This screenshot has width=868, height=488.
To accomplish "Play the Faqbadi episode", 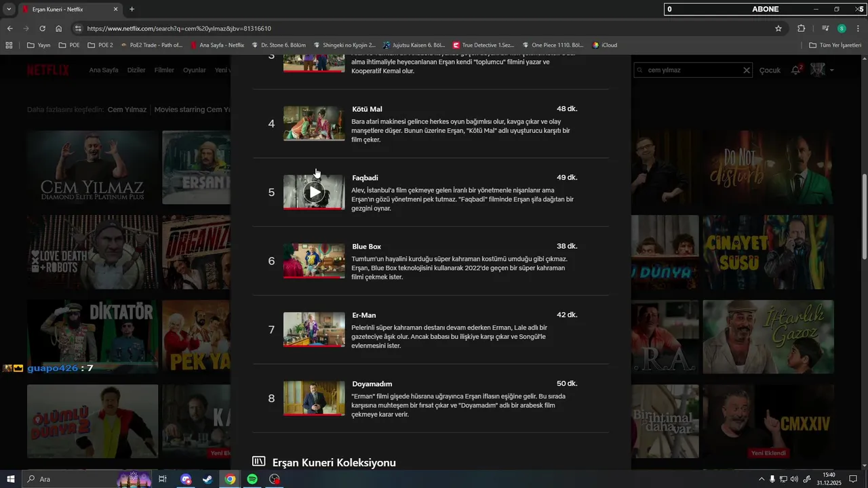I will [x=314, y=192].
